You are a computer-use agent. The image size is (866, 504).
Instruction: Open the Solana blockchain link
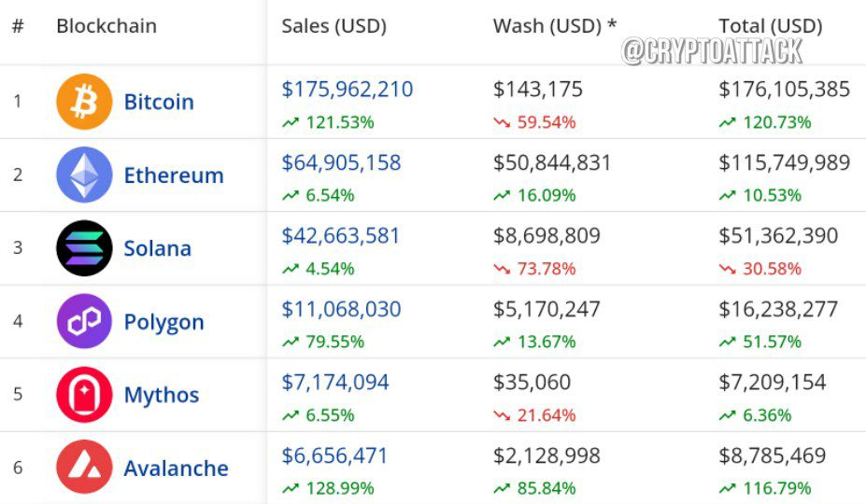point(157,248)
